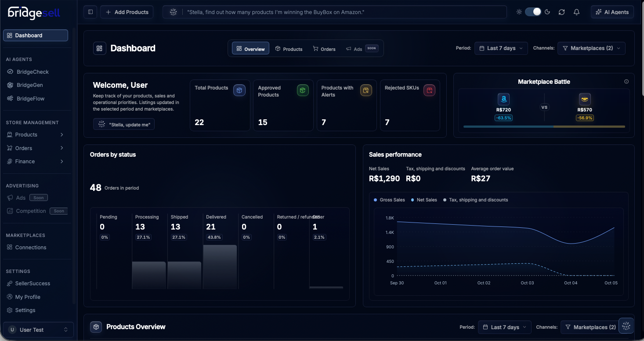Screen dimensions: 644x341
Task: Click the Total Products cube icon
Action: click(x=239, y=90)
